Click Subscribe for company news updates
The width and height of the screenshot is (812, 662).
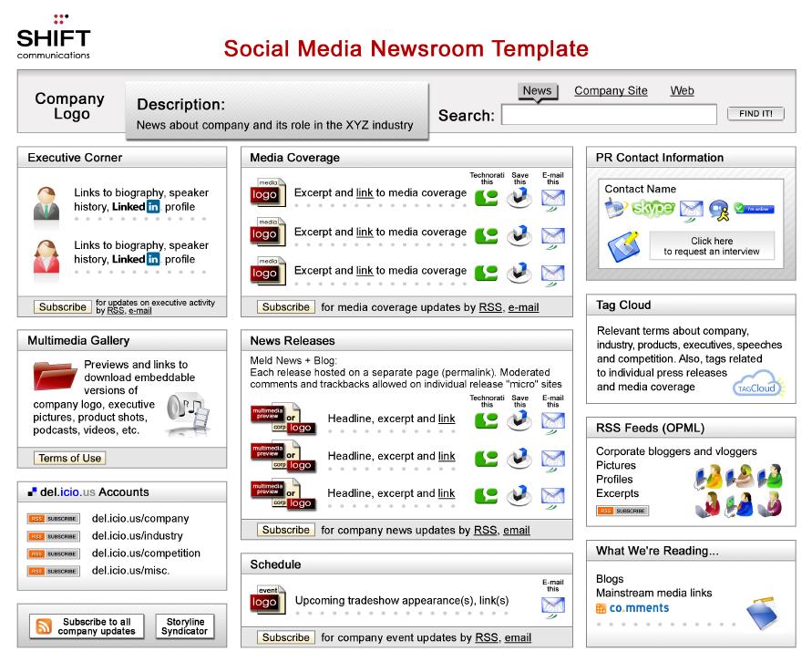286,530
